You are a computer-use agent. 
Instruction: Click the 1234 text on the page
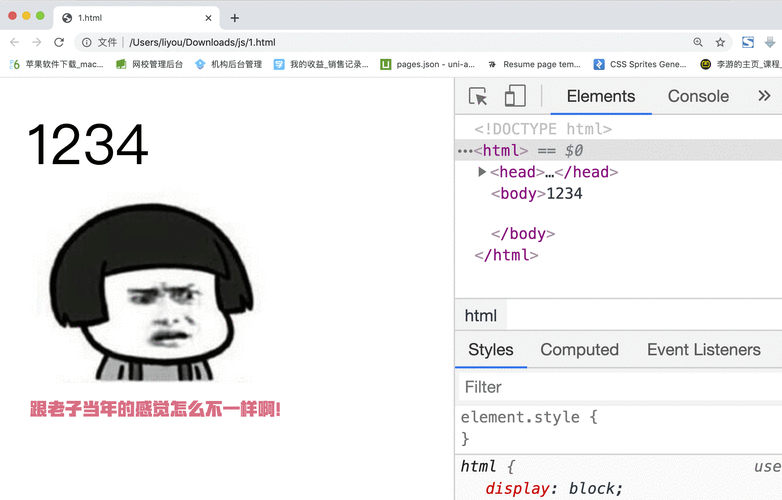click(x=87, y=146)
